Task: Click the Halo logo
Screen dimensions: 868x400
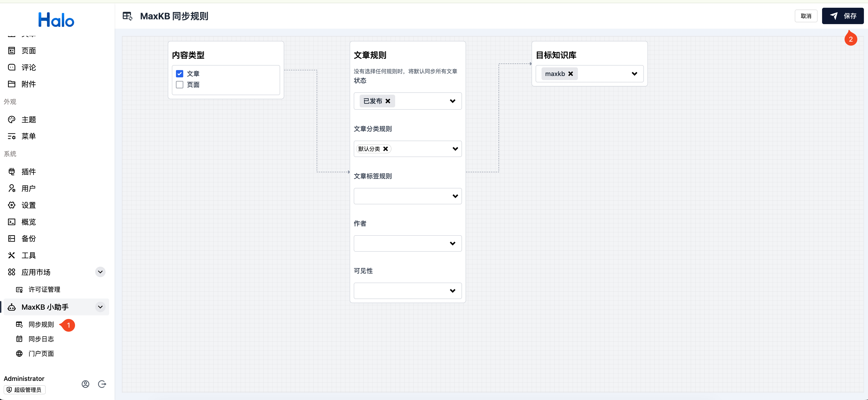Action: 56,20
